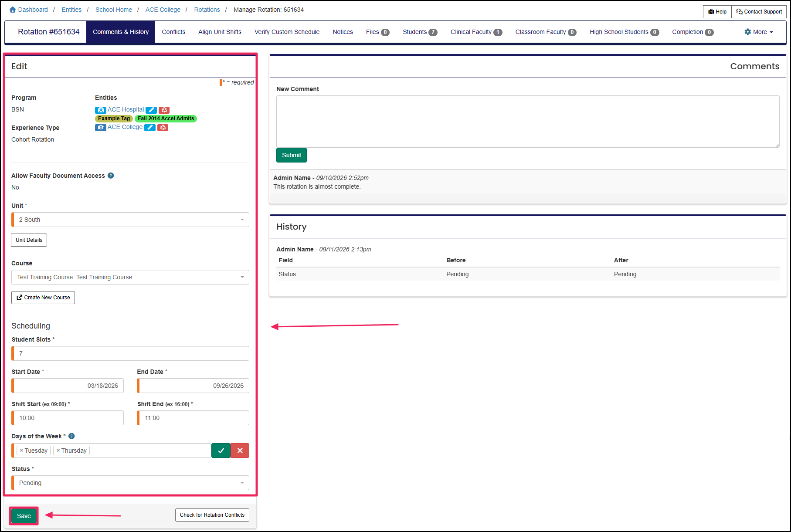The image size is (791, 532).
Task: Click Check for Rotation Conflicts
Action: click(212, 515)
